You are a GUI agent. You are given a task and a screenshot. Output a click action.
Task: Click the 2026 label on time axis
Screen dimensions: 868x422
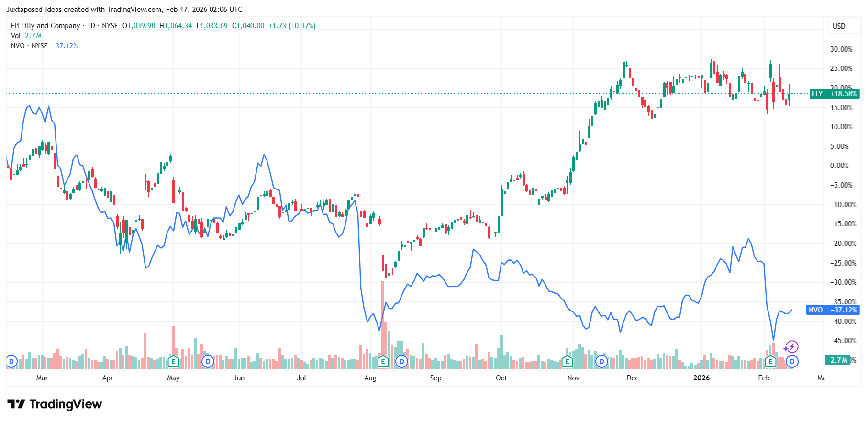pos(701,378)
